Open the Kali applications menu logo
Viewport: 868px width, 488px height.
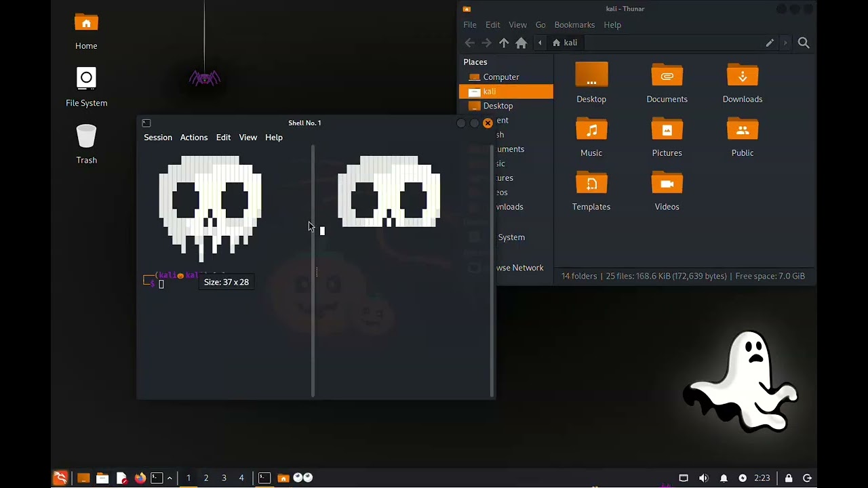click(60, 478)
